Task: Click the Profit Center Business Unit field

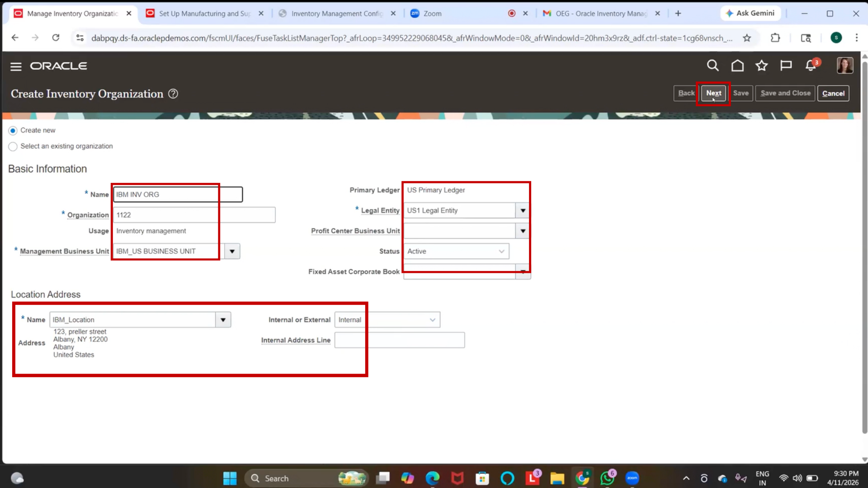Action: [459, 231]
